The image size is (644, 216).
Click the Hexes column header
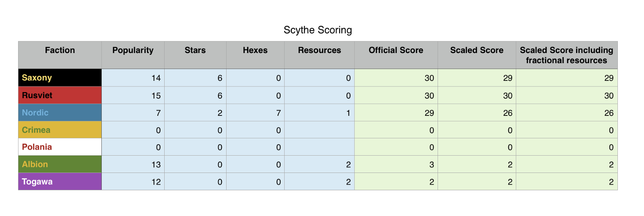tap(255, 55)
